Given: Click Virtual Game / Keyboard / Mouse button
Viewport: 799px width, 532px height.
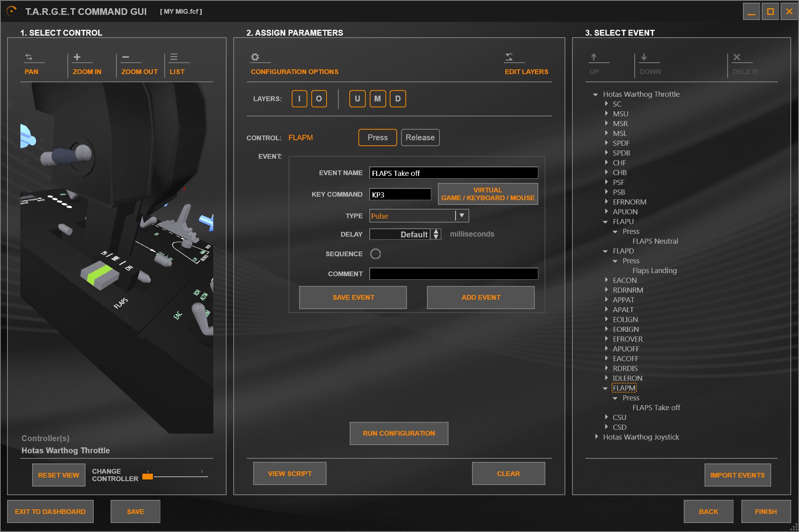Looking at the screenshot, I should 488,194.
